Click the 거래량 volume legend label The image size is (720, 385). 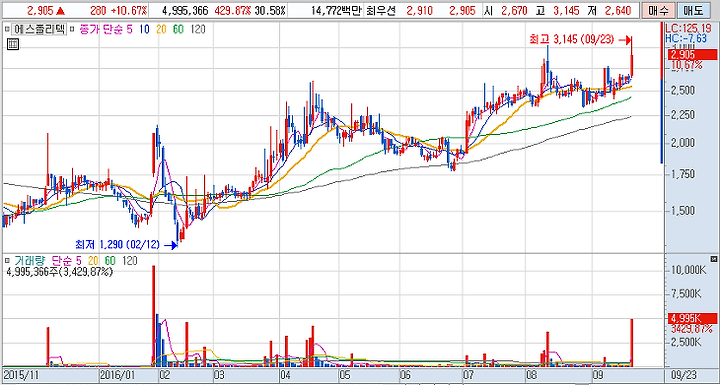click(29, 261)
